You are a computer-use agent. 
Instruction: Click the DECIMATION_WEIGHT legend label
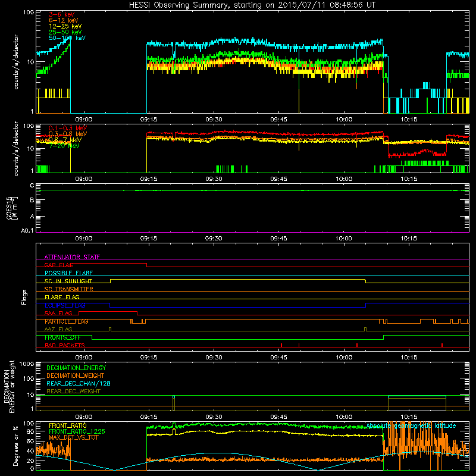tap(76, 375)
